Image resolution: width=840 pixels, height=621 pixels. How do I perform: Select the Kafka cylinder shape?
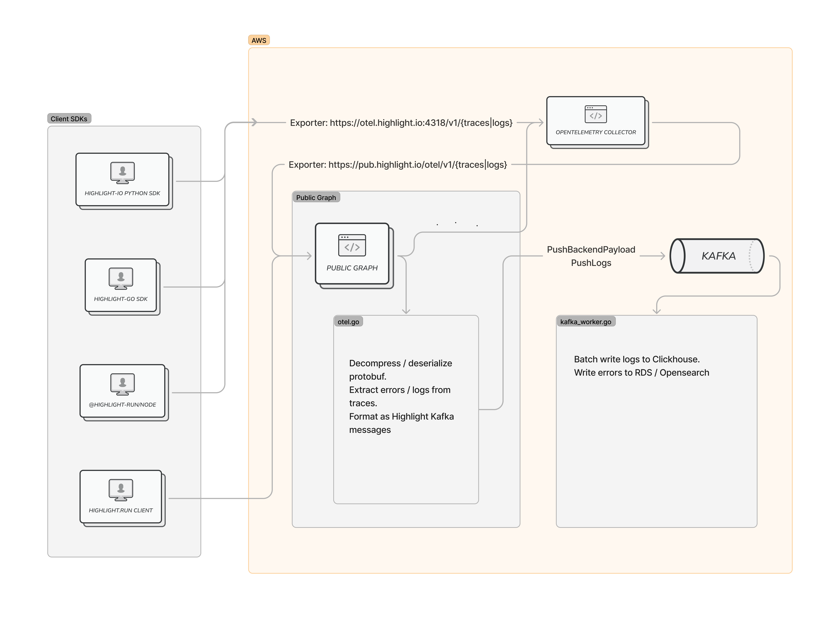pyautogui.click(x=717, y=256)
